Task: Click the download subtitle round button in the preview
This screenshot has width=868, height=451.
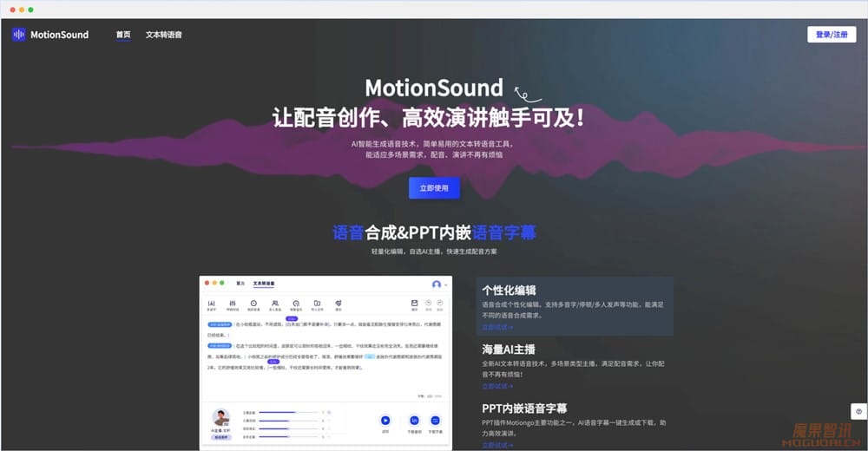Action: click(435, 421)
